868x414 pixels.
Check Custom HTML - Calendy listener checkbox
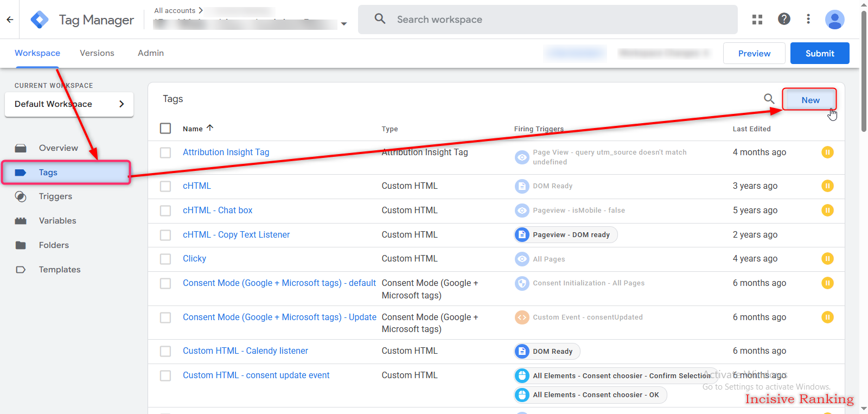click(165, 352)
